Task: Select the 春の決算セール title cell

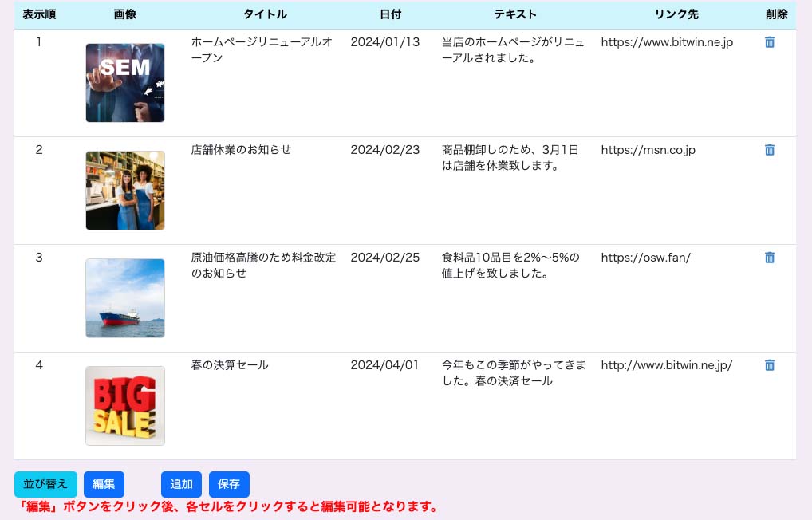Action: (x=230, y=365)
